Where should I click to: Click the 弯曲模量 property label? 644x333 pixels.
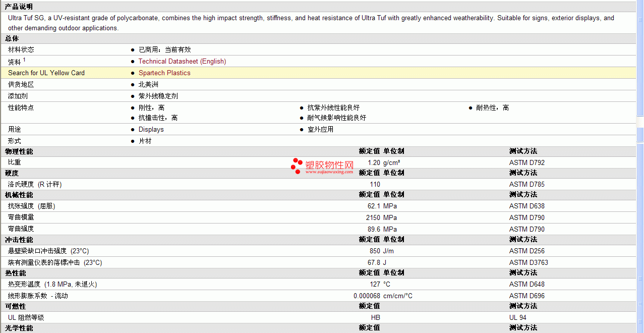[21, 217]
